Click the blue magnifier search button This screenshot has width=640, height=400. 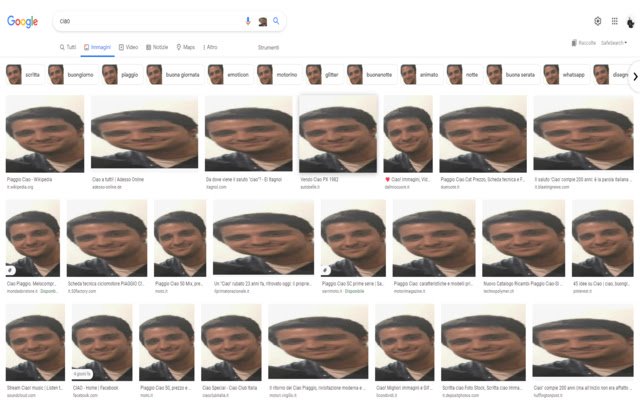pyautogui.click(x=276, y=21)
